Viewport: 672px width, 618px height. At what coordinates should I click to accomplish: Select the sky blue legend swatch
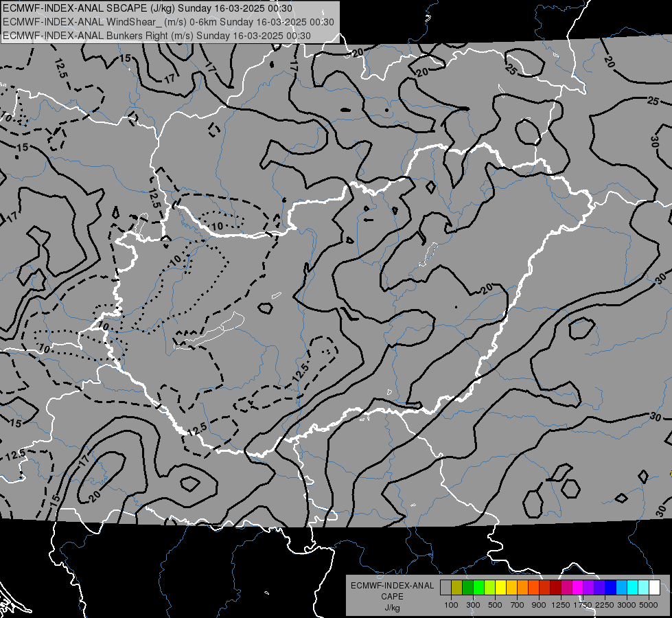(621, 588)
